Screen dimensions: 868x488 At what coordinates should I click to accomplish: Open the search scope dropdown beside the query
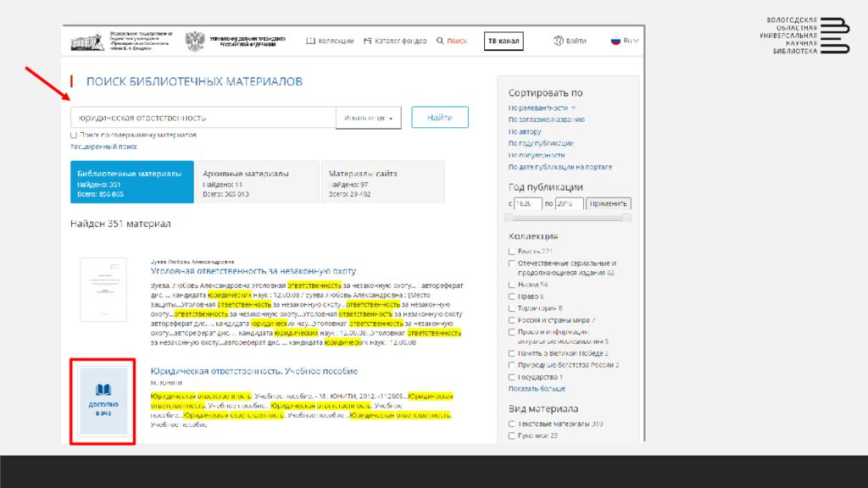coord(368,118)
